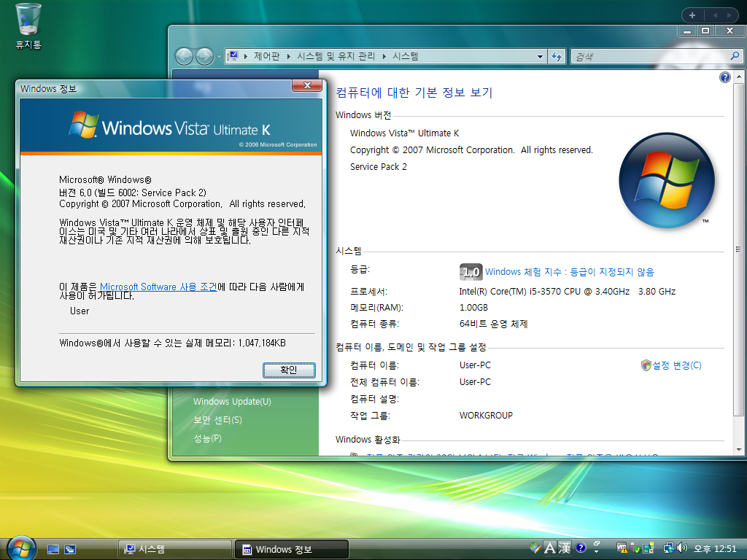Click Intel(R) Core(TM) i5-3570 processor text

[568, 291]
